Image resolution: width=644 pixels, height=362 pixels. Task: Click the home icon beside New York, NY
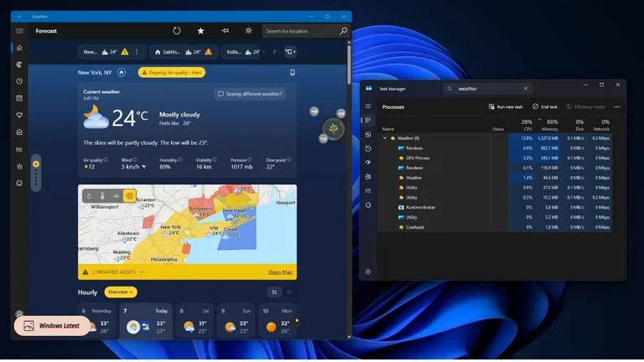click(121, 73)
